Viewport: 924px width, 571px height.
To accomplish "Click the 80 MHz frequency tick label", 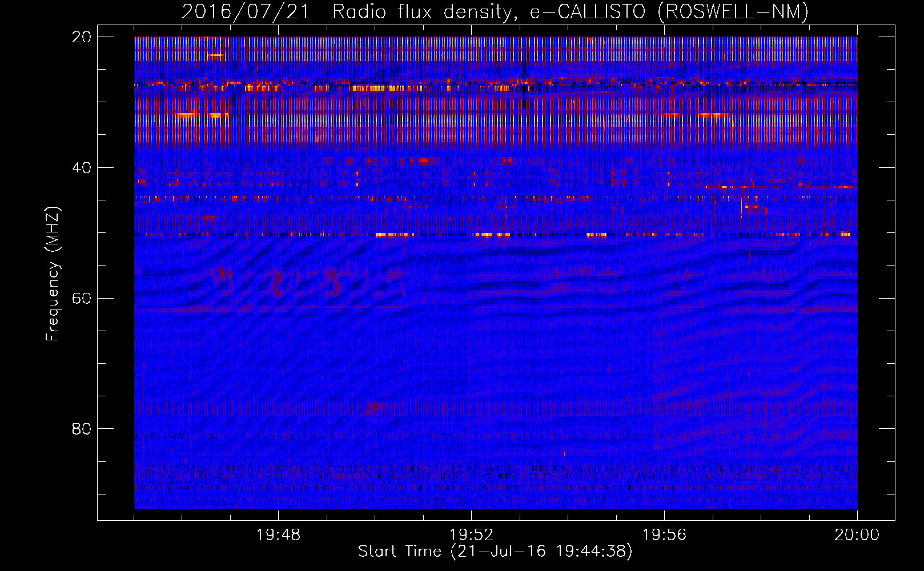I will click(x=82, y=429).
